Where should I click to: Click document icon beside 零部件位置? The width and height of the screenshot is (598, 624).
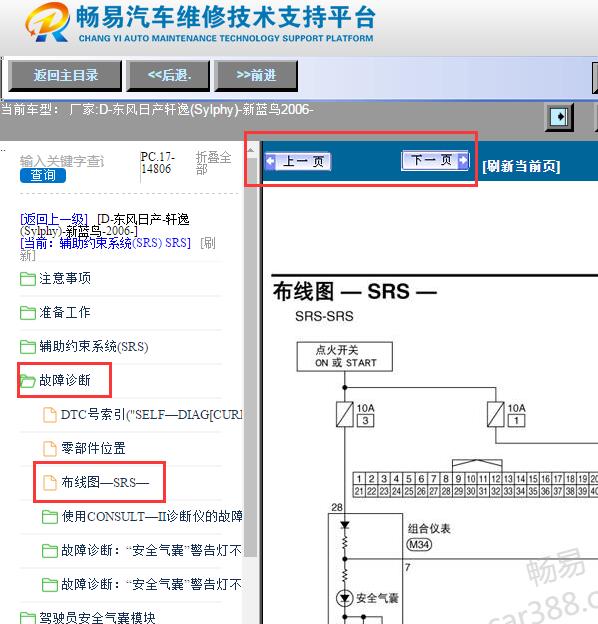point(50,448)
